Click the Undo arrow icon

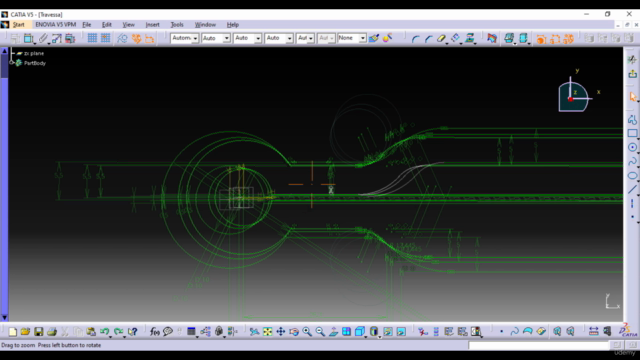pos(104,331)
